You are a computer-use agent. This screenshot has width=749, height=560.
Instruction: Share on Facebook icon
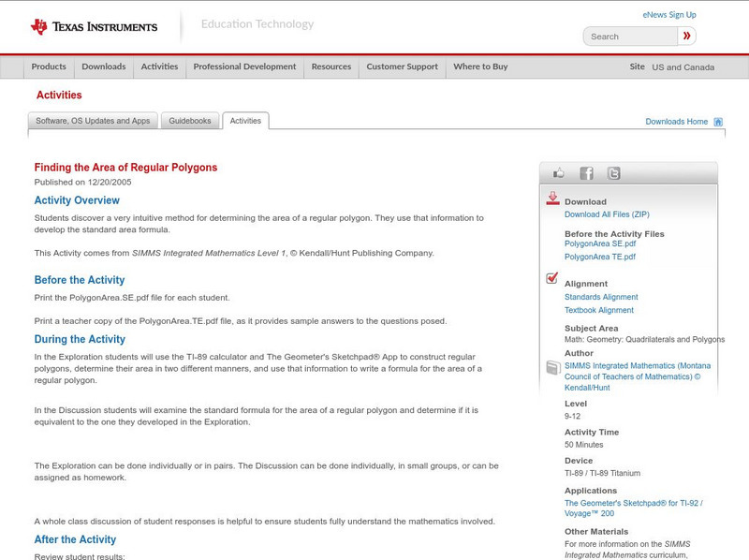click(x=586, y=173)
